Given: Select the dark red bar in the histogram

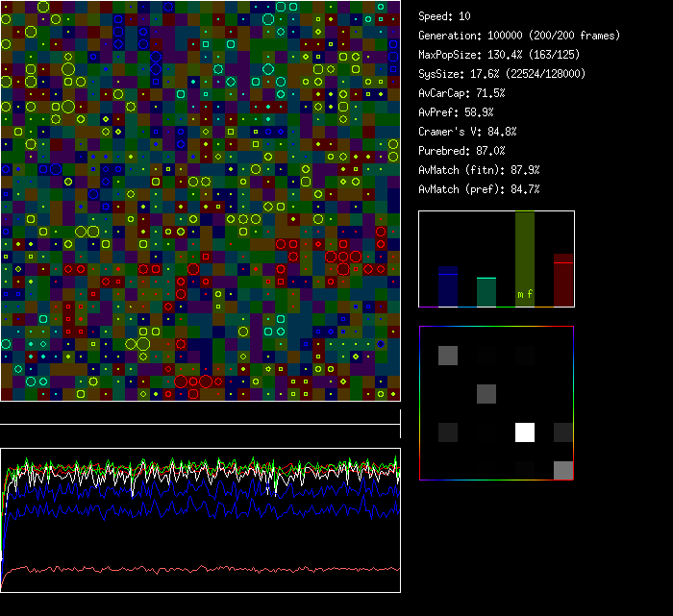Looking at the screenshot, I should (x=563, y=281).
